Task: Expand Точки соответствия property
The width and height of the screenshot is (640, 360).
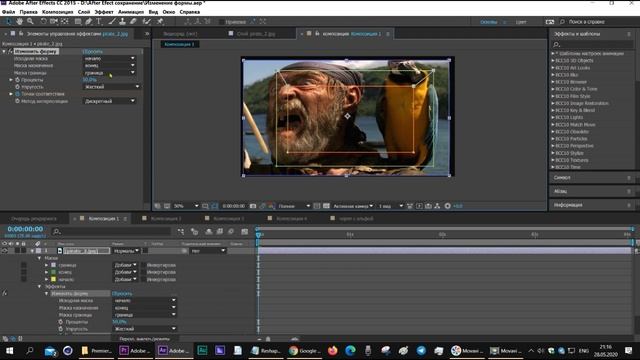Action: pyautogui.click(x=11, y=94)
